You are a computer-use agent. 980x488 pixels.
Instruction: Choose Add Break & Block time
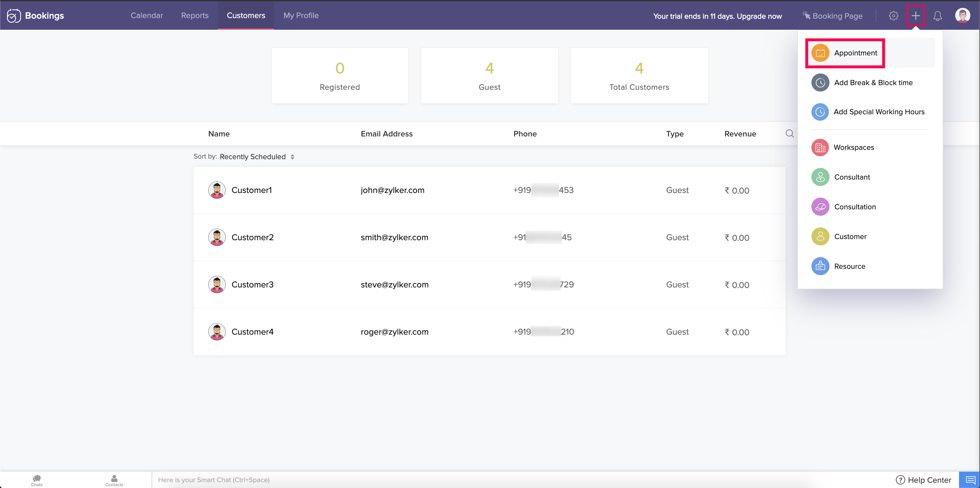[873, 82]
